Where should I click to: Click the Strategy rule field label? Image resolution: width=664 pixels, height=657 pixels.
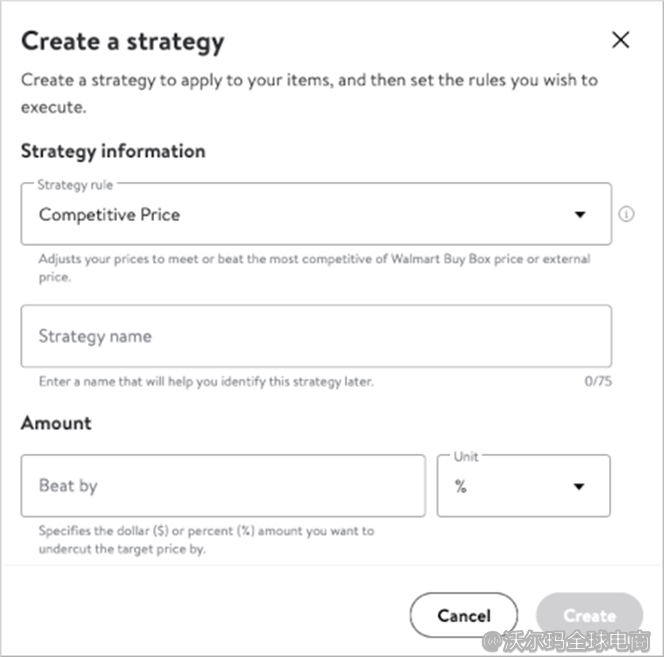point(75,185)
